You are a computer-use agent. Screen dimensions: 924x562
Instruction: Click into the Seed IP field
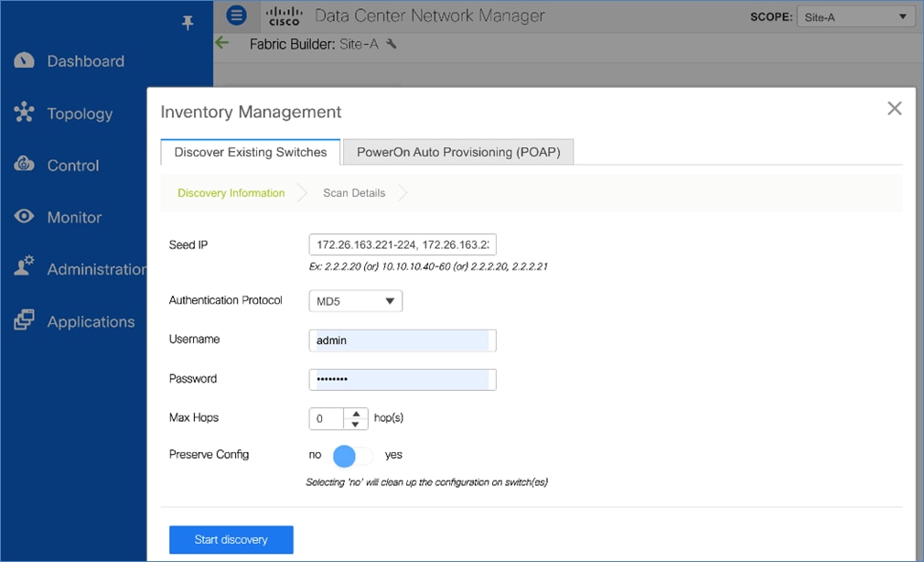[403, 244]
